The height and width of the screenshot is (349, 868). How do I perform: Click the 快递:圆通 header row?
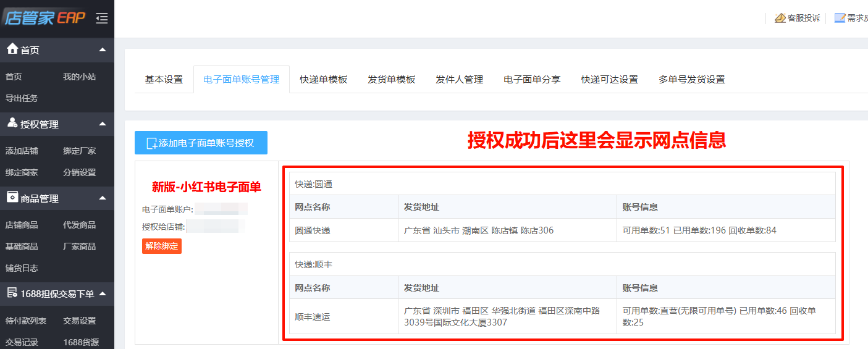pyautogui.click(x=562, y=184)
